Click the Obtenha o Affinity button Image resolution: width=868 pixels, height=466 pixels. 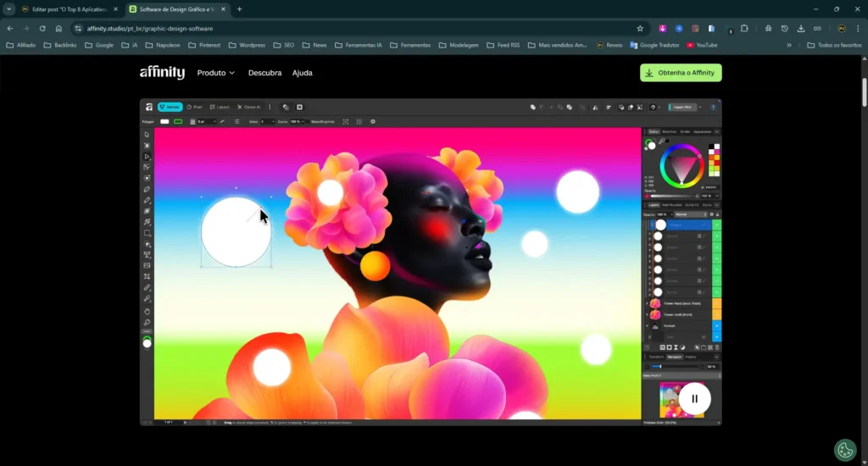point(681,73)
